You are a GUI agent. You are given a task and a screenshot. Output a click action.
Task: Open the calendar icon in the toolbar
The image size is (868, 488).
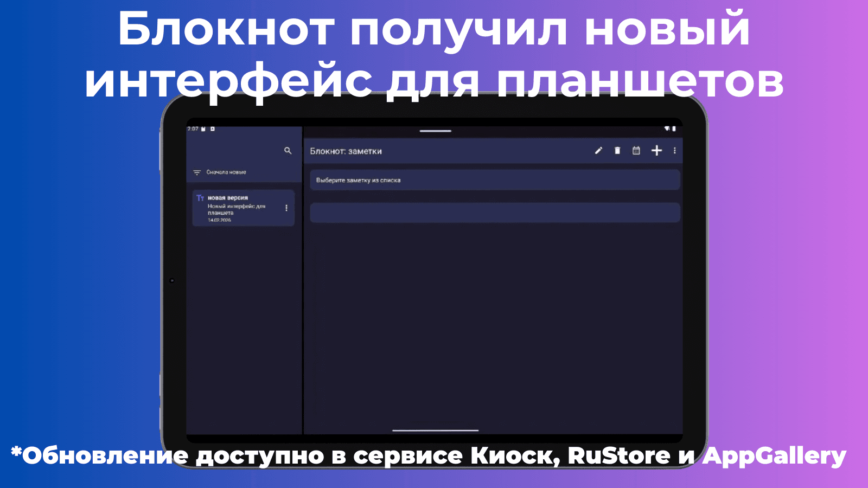click(636, 151)
